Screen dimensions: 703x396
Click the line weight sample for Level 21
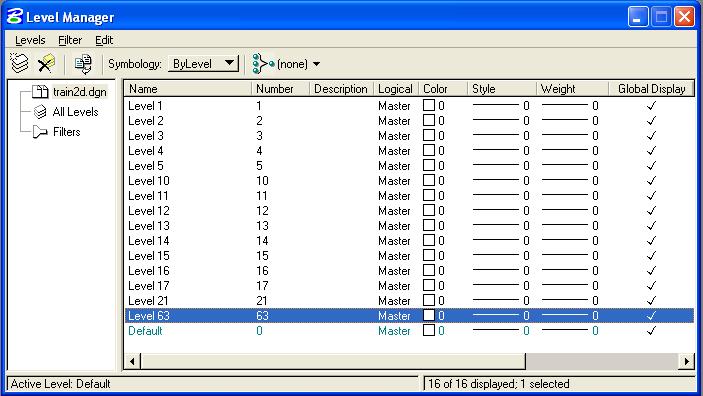pos(565,300)
